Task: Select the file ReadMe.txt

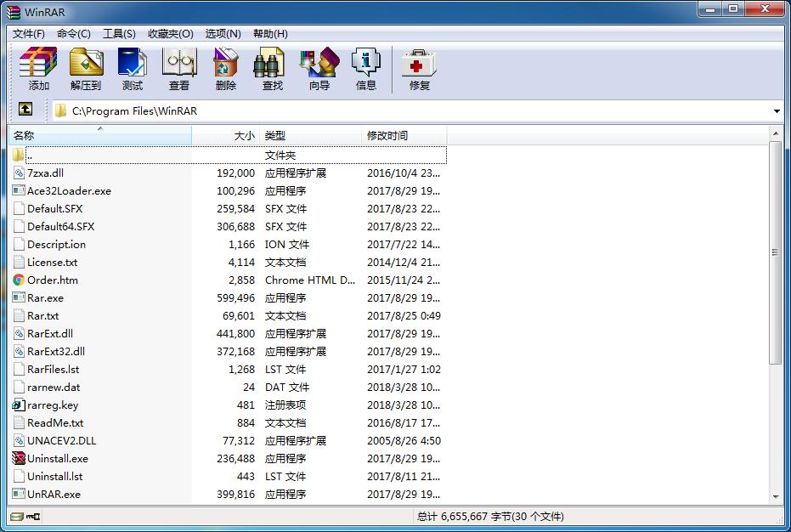Action: 55,423
